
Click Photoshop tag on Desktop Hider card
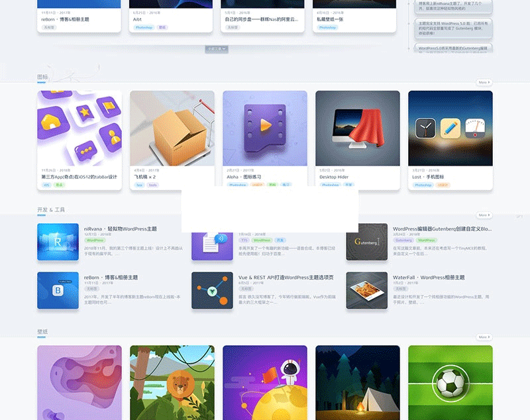[x=330, y=185]
